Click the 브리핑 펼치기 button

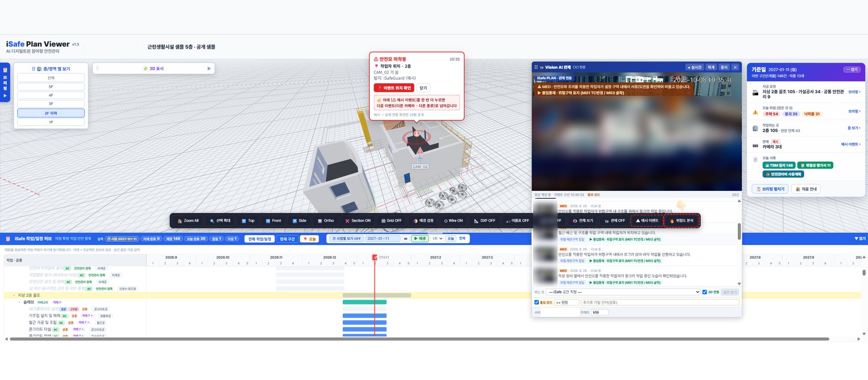pos(770,189)
